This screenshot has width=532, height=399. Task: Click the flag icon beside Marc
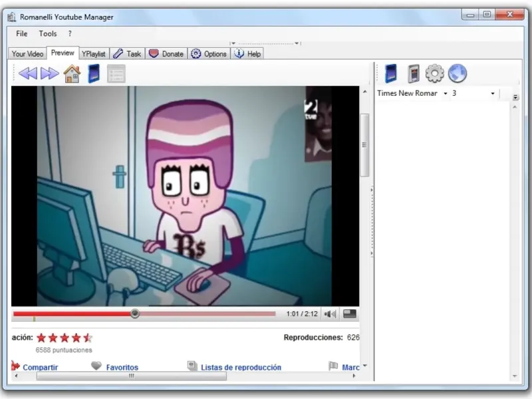coord(333,366)
